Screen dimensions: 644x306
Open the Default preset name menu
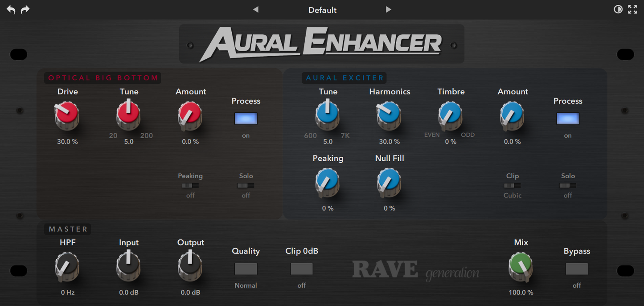(x=322, y=9)
